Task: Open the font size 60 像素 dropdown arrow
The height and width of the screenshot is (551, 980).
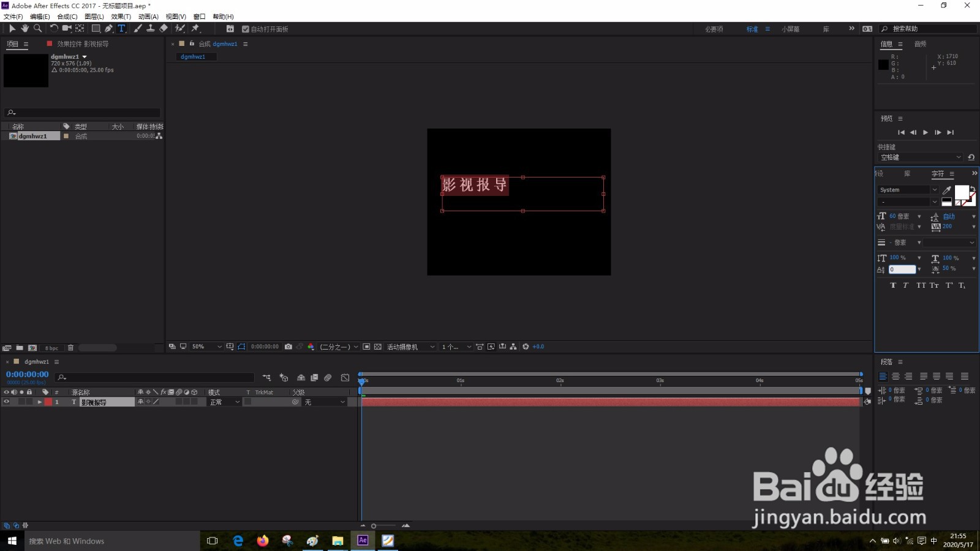Action: click(919, 217)
